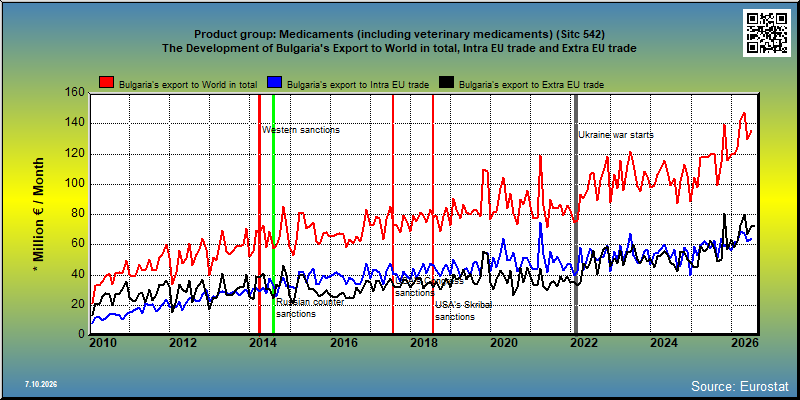This screenshot has width=800, height=400.
Task: Click the y-axis value 20
Action: click(78, 304)
